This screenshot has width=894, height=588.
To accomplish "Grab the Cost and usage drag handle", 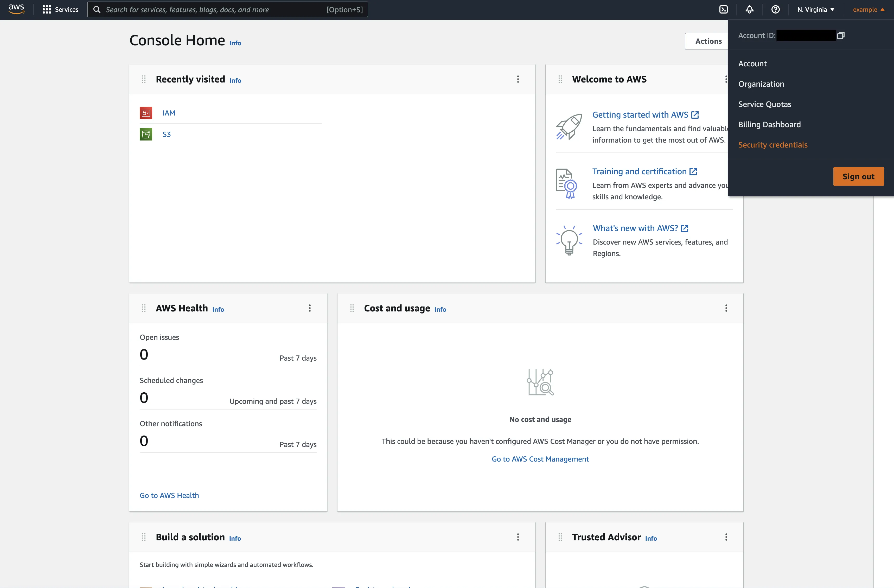I will click(352, 308).
